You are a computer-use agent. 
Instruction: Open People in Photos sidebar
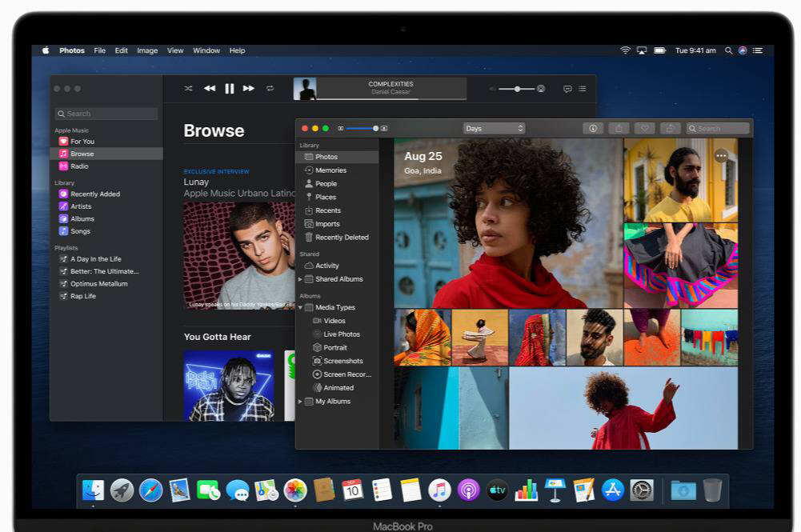[x=338, y=184]
